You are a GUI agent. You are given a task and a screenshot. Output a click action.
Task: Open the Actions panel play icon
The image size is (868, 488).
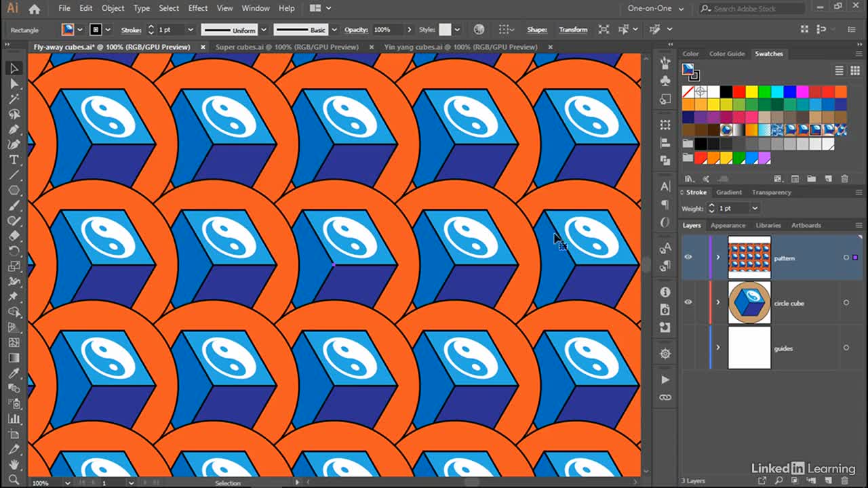(x=665, y=380)
